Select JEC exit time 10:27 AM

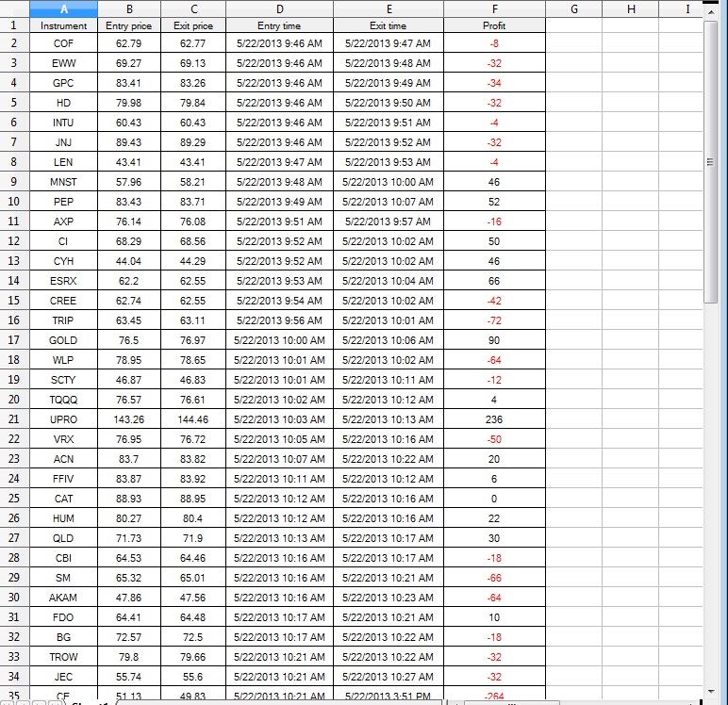pos(389,676)
